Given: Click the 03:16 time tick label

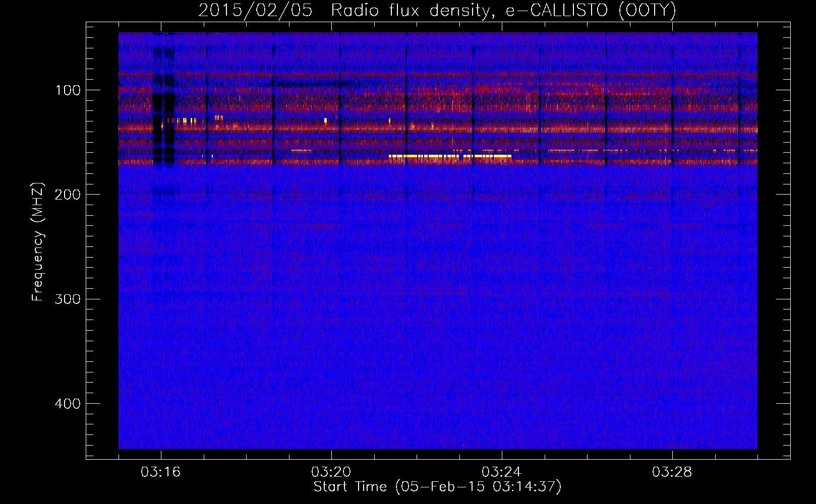Looking at the screenshot, I should pos(161,472).
